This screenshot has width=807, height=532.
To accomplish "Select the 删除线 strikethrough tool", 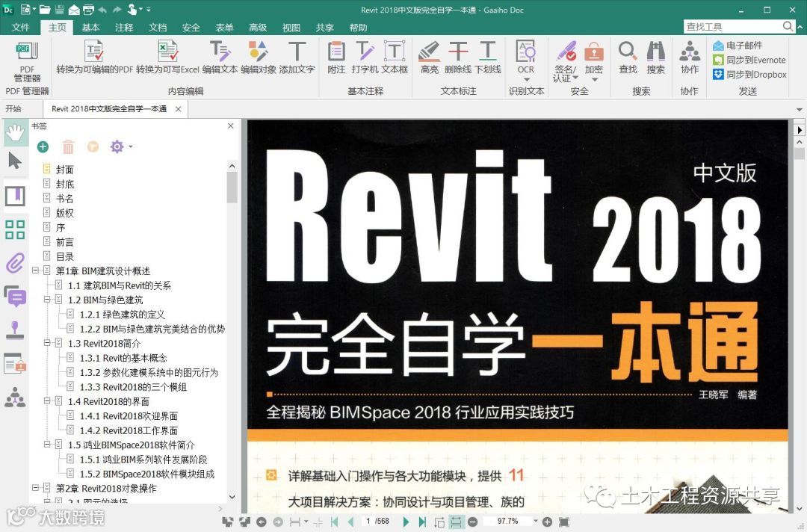I will tap(457, 58).
